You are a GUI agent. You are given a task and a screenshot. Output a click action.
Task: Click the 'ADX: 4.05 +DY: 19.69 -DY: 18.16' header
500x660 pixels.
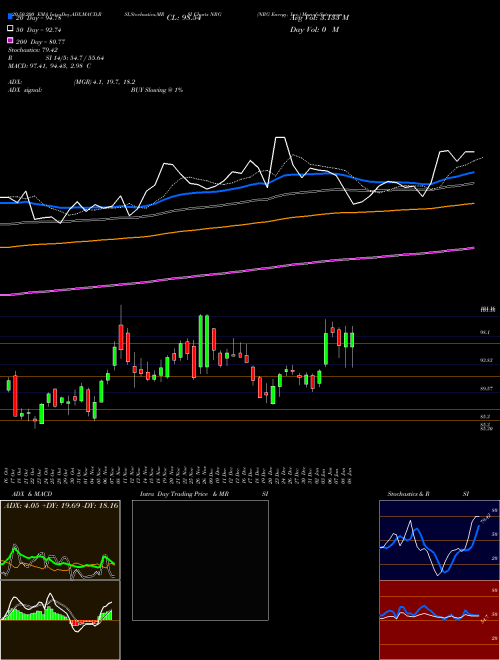click(61, 505)
